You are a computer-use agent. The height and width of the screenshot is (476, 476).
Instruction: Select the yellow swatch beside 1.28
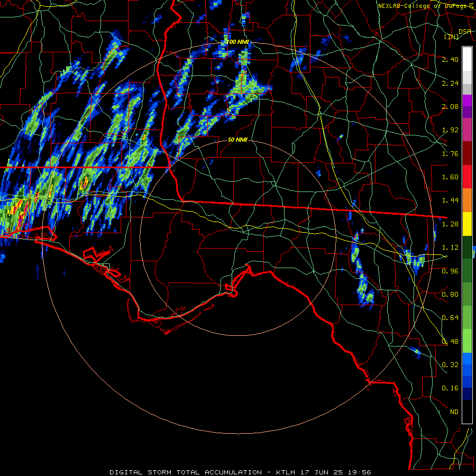(x=467, y=224)
